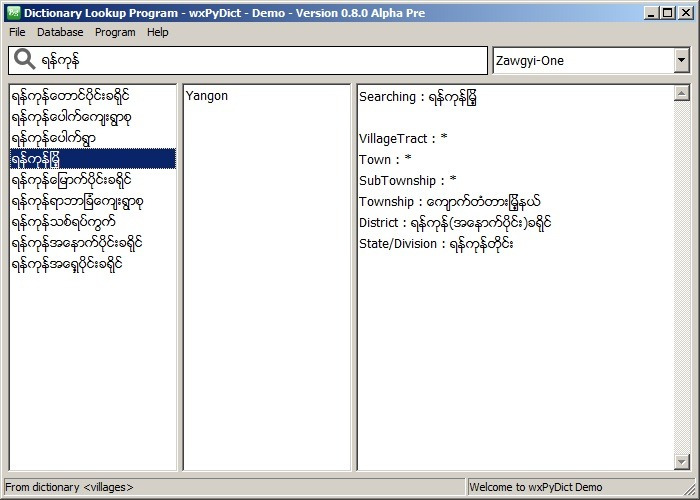Click the SubTownship result line
Image resolution: width=700 pixels, height=500 pixels.
coord(408,180)
